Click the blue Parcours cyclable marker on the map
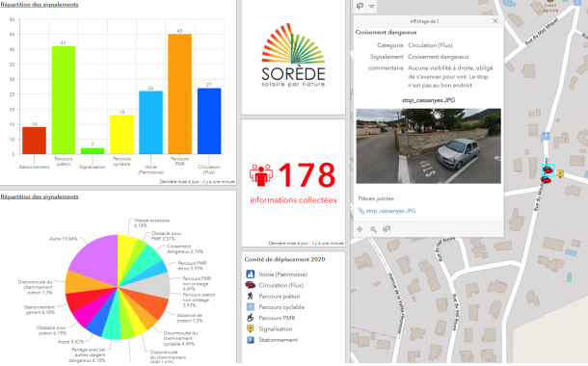 [545, 137]
